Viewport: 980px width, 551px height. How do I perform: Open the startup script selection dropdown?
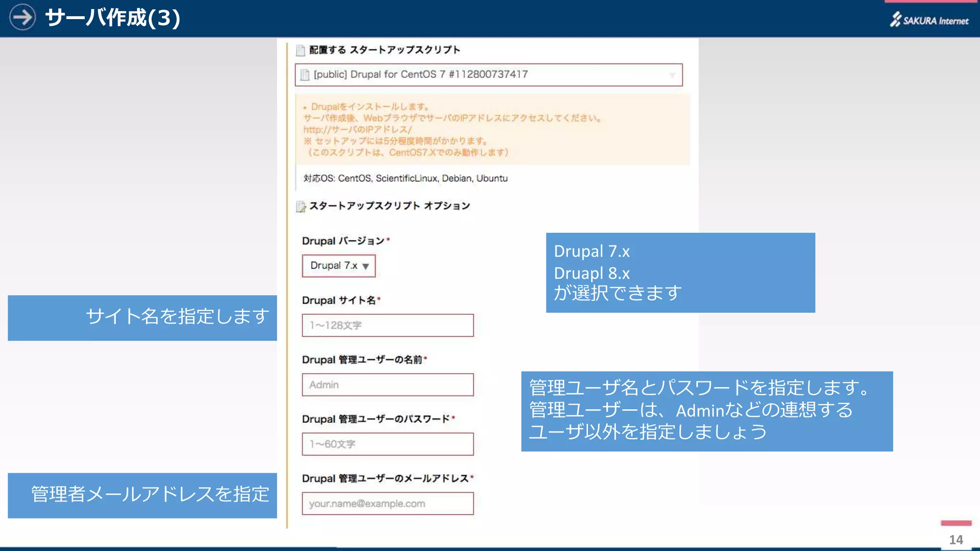pyautogui.click(x=489, y=75)
